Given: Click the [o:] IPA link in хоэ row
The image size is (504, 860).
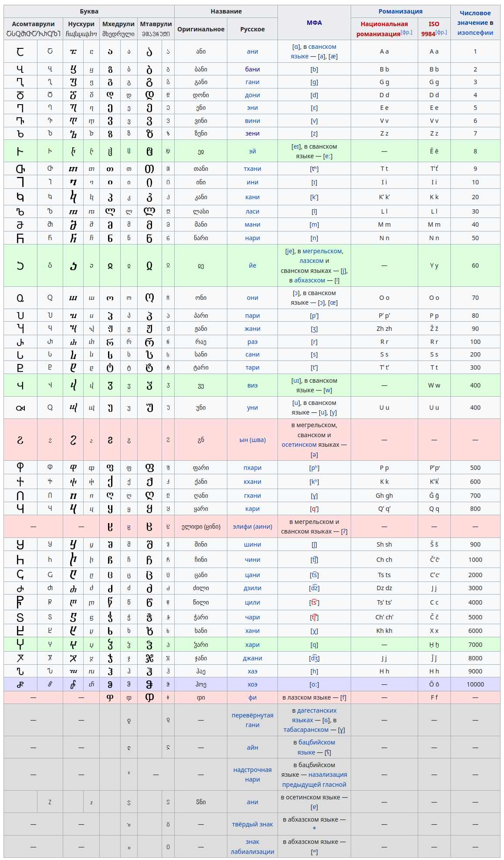Looking at the screenshot, I should (314, 684).
